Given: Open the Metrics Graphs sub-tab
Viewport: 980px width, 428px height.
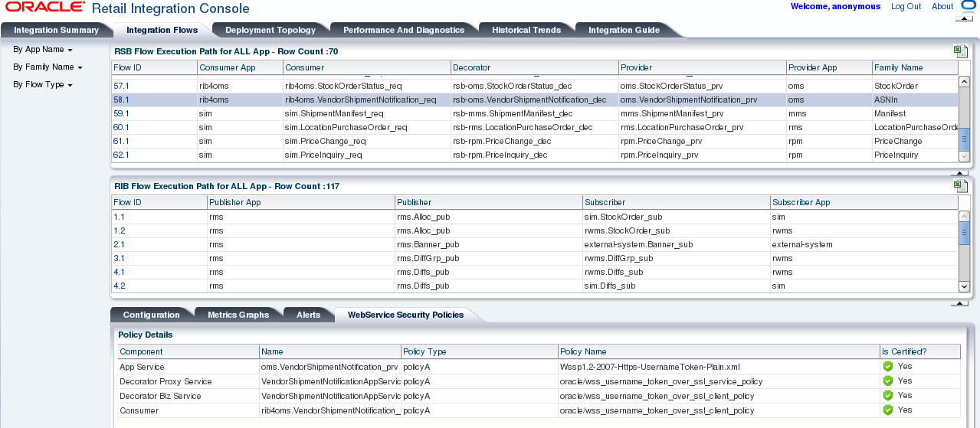Looking at the screenshot, I should (x=238, y=315).
